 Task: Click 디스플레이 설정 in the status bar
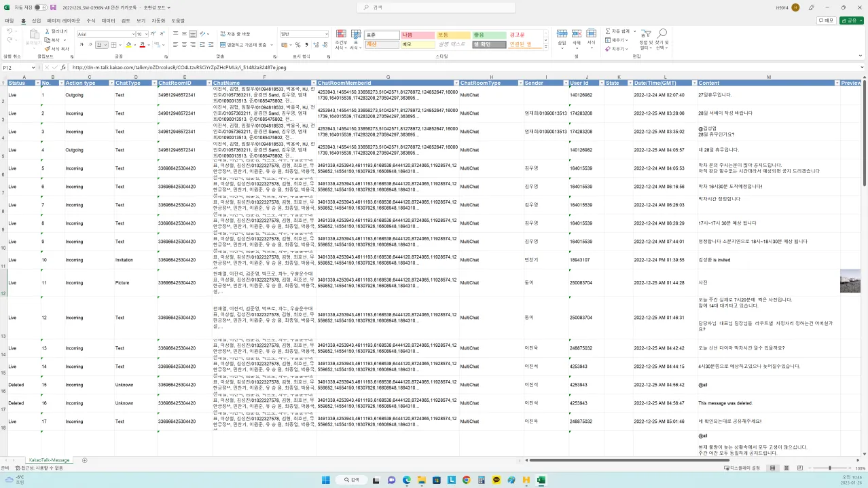742,468
